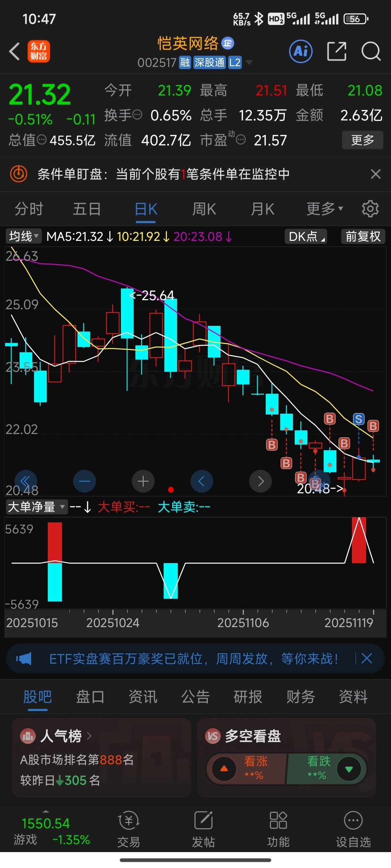Switch to 资讯 tab
This screenshot has height=868, width=391.
pos(143,697)
